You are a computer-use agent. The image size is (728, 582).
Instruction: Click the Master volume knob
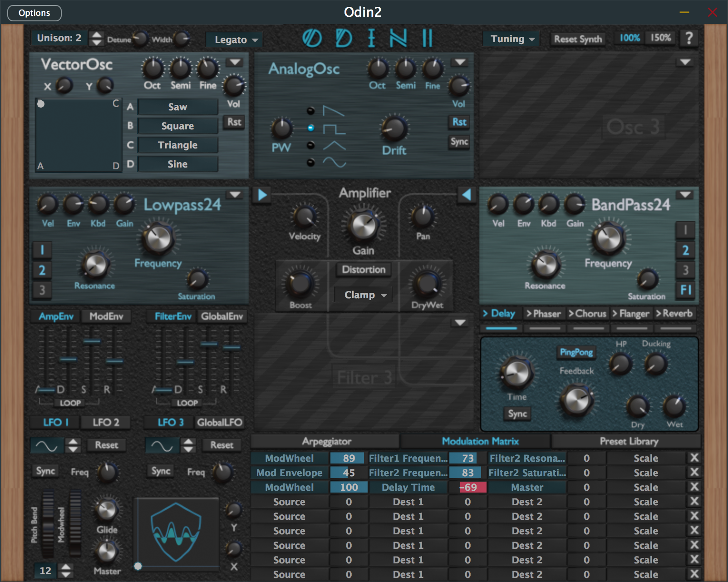click(x=107, y=552)
